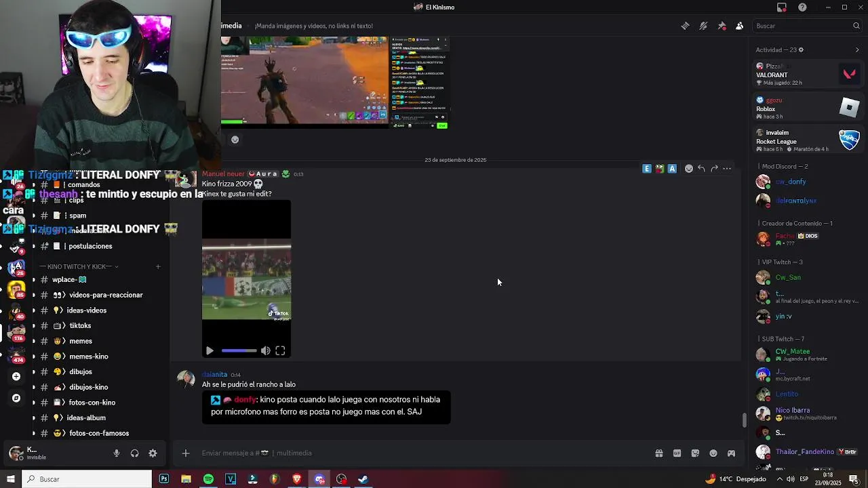Open the dibujos-kino channel
This screenshot has width=868, height=488.
click(x=99, y=387)
